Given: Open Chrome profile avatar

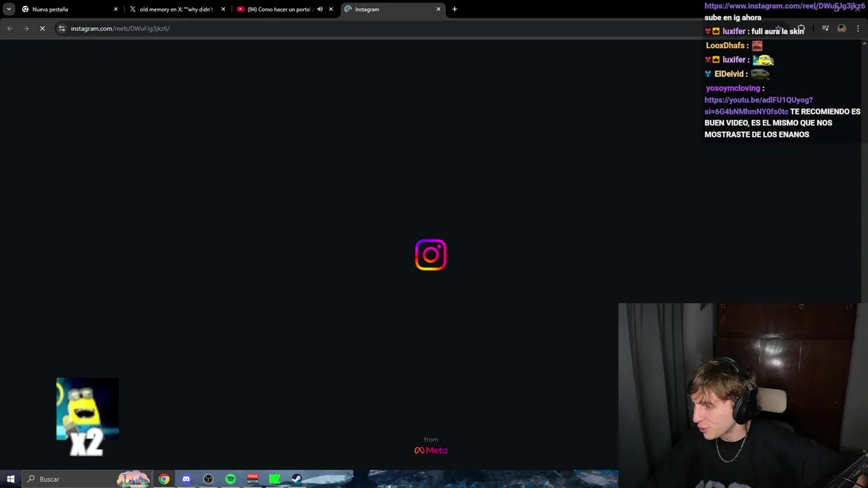Looking at the screenshot, I should point(842,28).
